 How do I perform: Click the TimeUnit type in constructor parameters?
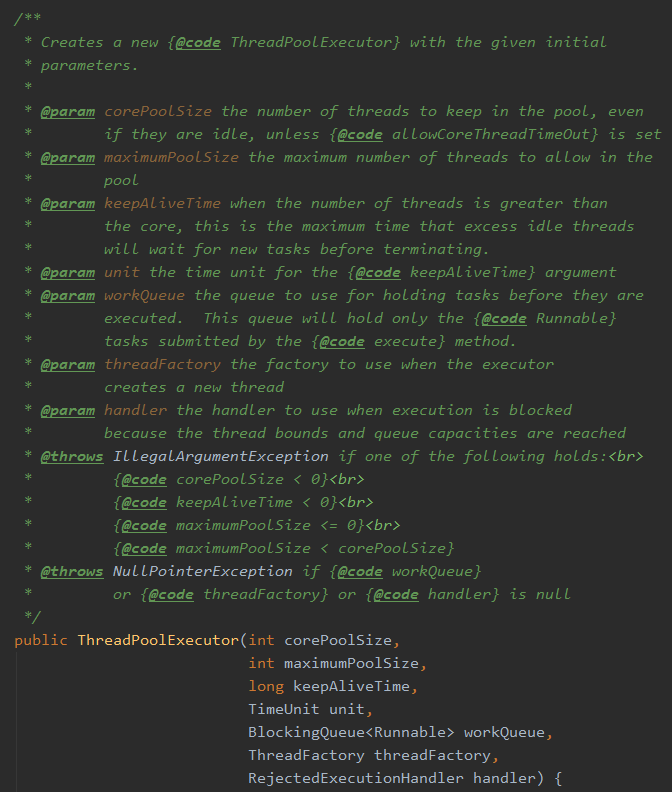(284, 709)
